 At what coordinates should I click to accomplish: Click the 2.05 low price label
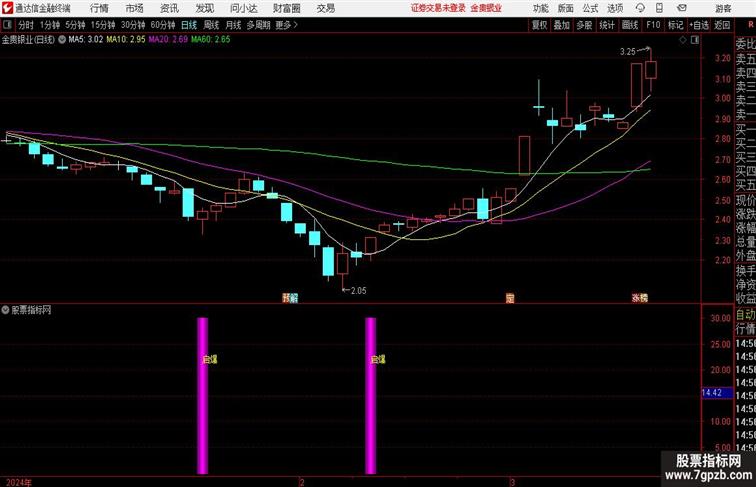pyautogui.click(x=358, y=291)
